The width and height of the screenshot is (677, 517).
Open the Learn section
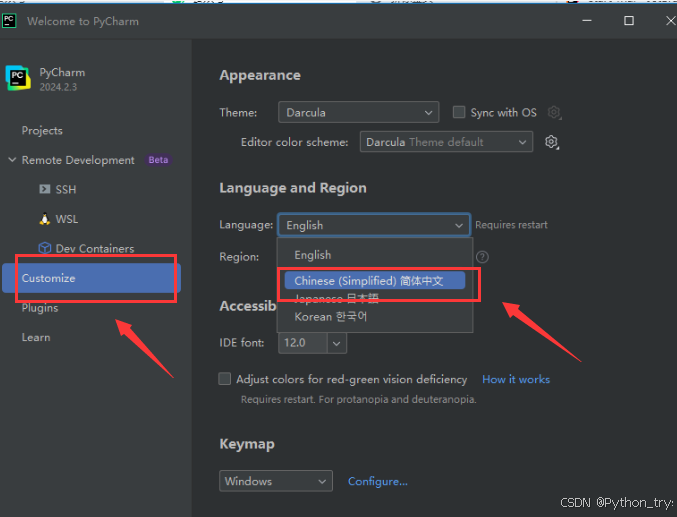click(x=36, y=337)
